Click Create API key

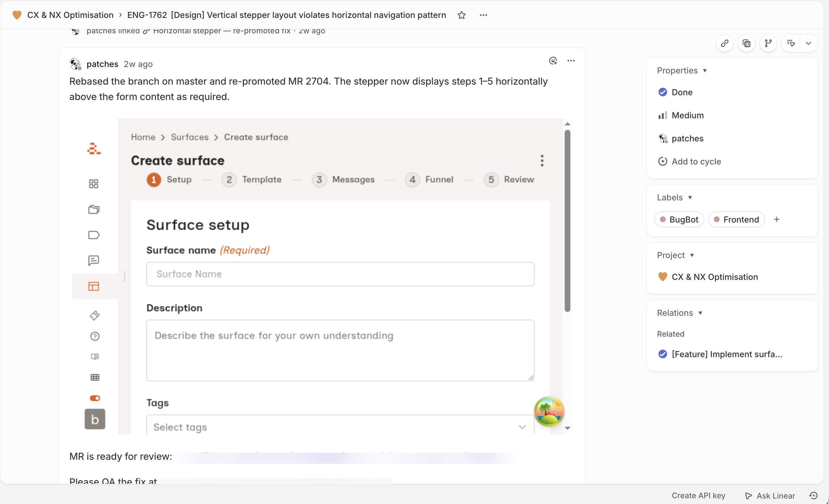click(x=698, y=495)
